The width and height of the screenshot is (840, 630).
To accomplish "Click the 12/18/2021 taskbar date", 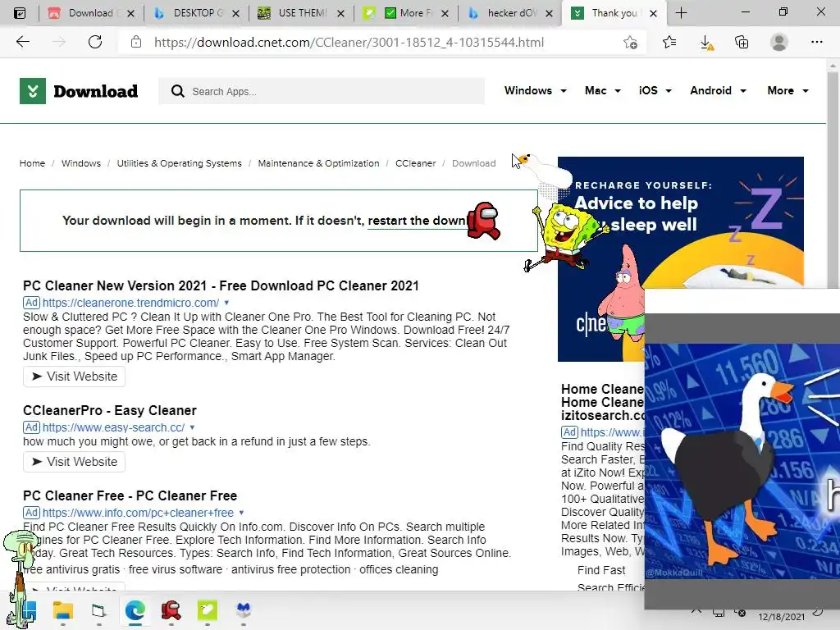I will [x=781, y=617].
